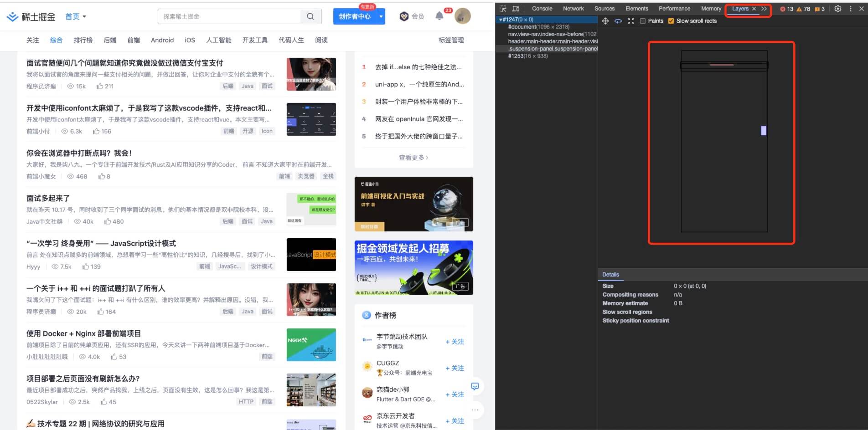Screen dimensions: 868x430
Task: Uncheck the Slow scroll rects checkbox
Action: click(x=671, y=21)
